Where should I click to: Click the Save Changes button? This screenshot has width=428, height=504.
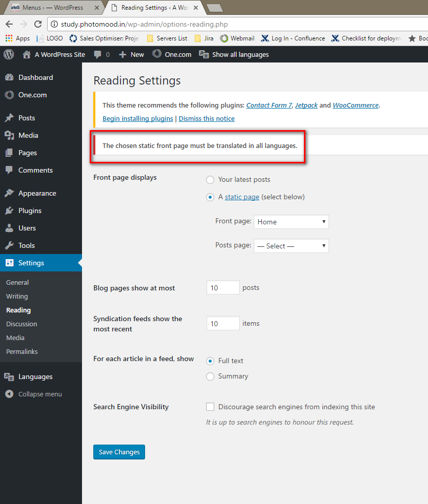pos(119,452)
